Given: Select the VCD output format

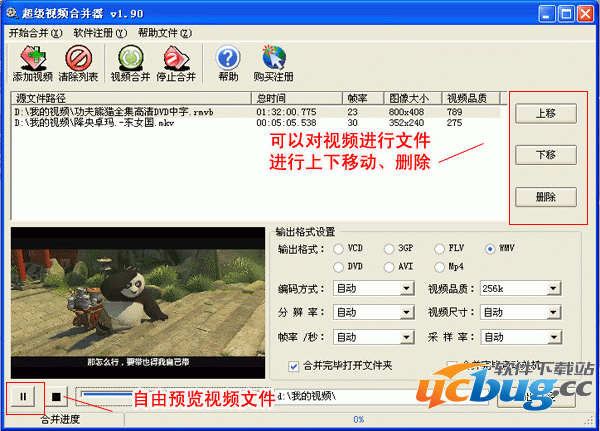Looking at the screenshot, I should tap(339, 249).
